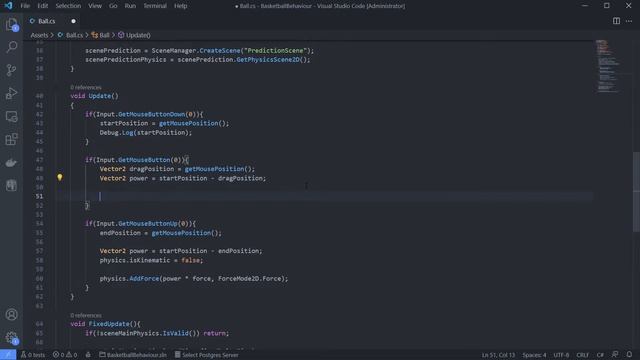Click the feedback icon in the status bar
640x360 pixels.
[x=615, y=355]
